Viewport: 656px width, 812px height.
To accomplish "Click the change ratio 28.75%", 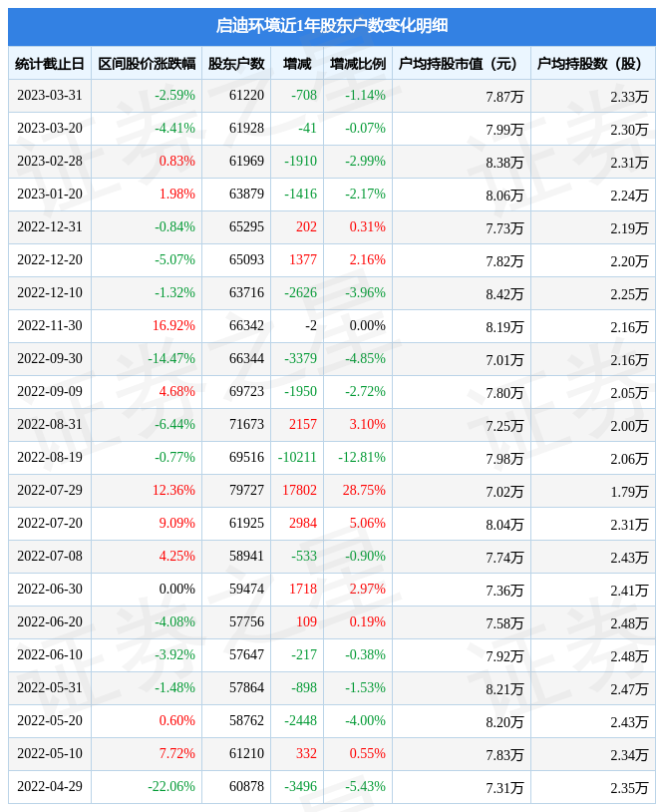I will [x=364, y=490].
